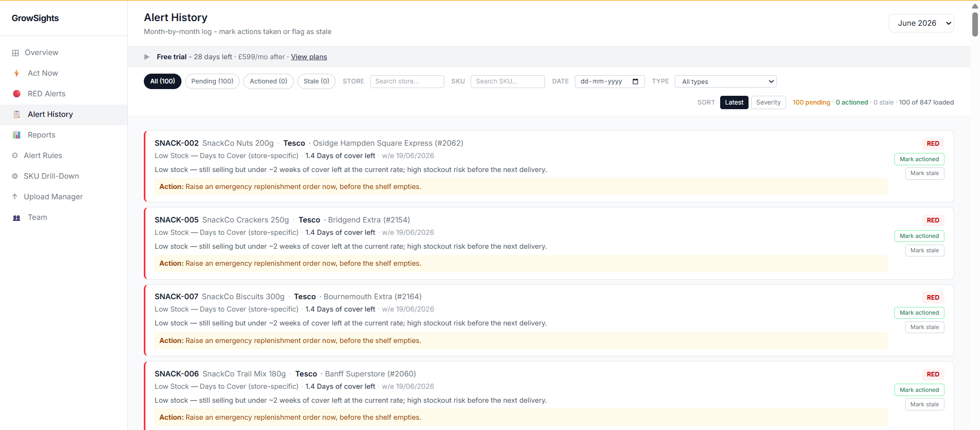
Task: Mark SNACK-006 alert as stale
Action: click(924, 404)
